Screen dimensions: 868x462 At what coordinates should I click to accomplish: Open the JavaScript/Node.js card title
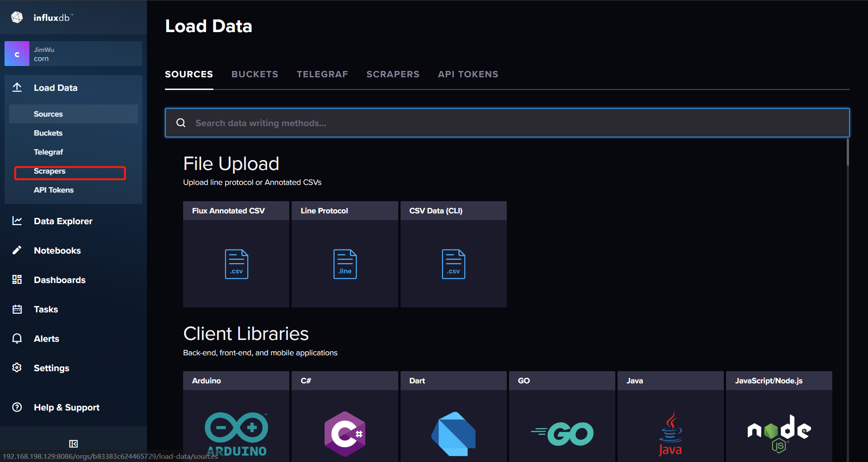point(769,381)
